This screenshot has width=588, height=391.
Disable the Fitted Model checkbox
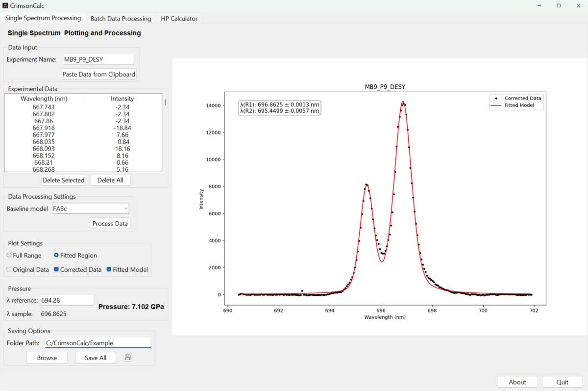[109, 269]
